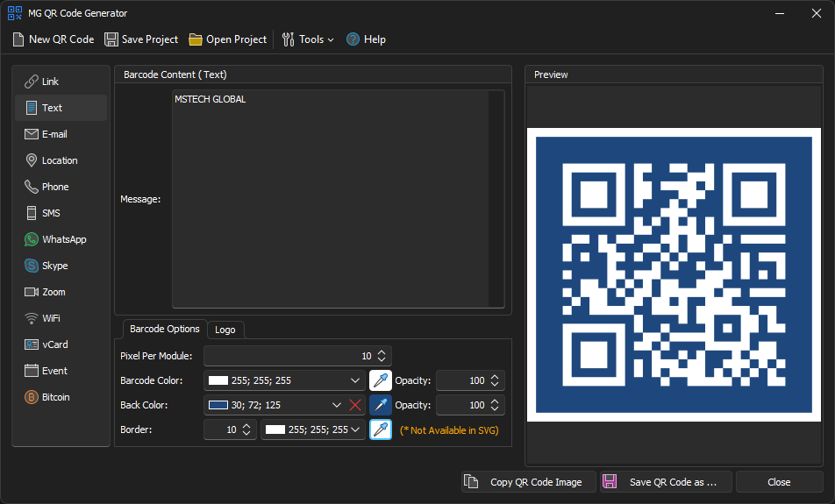Click the white Barcode Color swatch
Image resolution: width=835 pixels, height=504 pixels.
coord(218,380)
